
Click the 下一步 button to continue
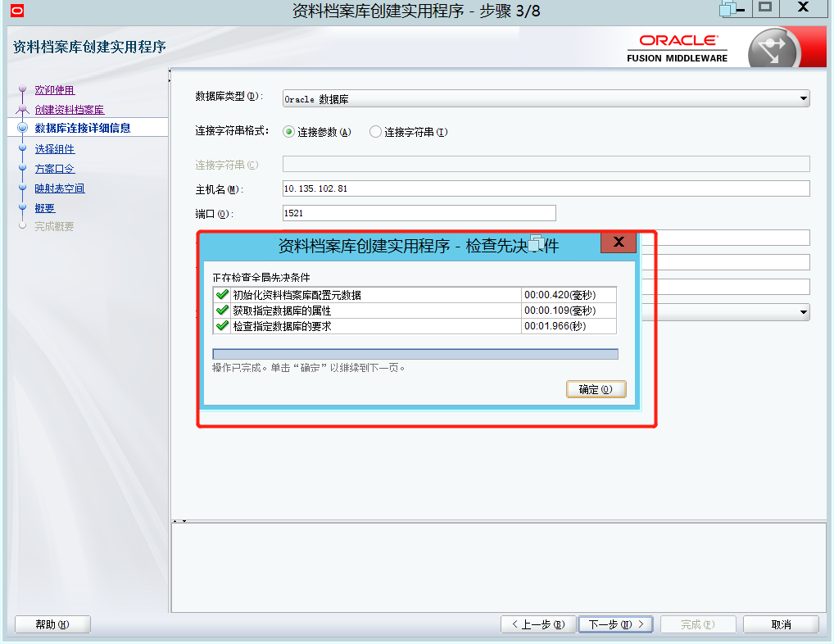tap(615, 624)
